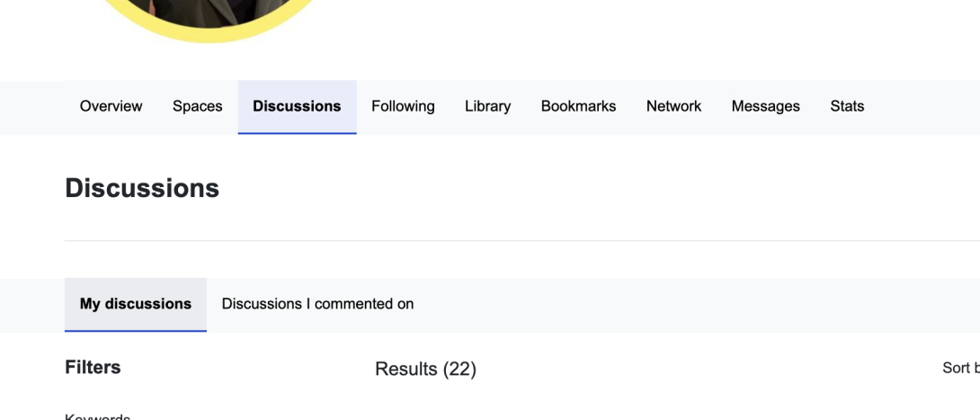Open the Sort by dropdown
The height and width of the screenshot is (420, 980).
click(x=960, y=368)
